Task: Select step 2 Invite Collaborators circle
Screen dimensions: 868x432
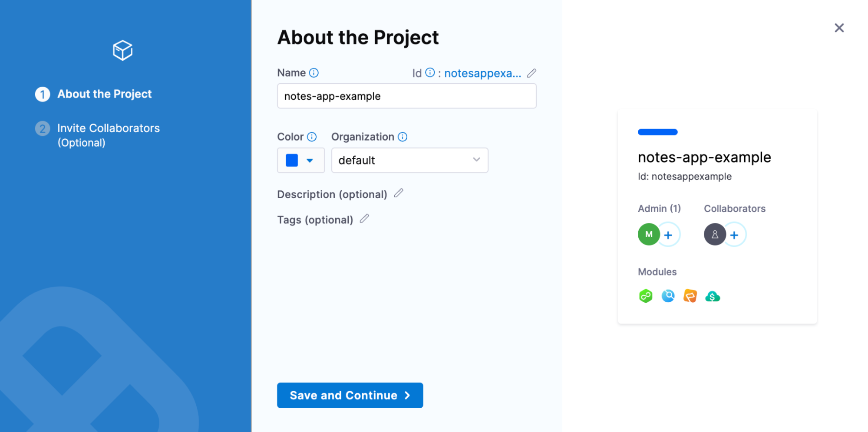Action: coord(42,128)
